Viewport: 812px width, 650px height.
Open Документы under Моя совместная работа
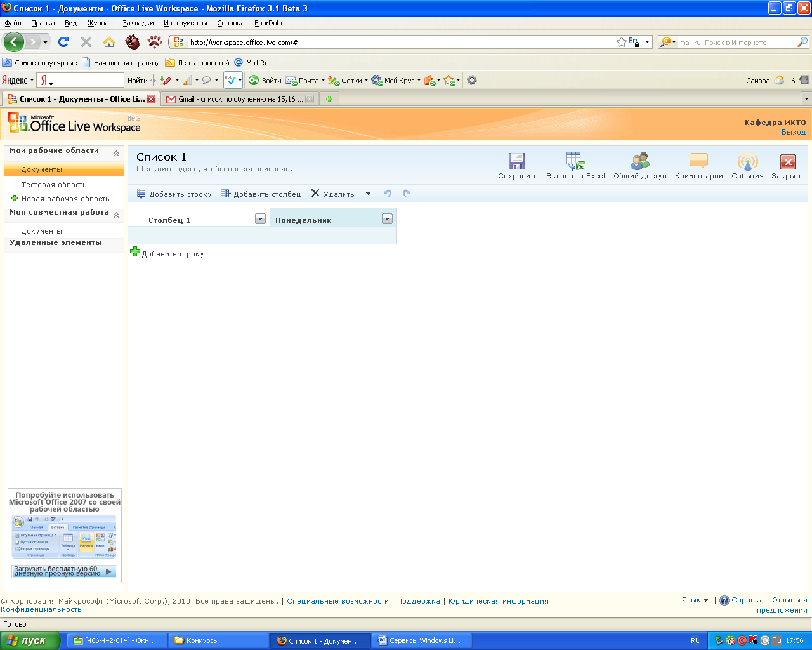(42, 231)
